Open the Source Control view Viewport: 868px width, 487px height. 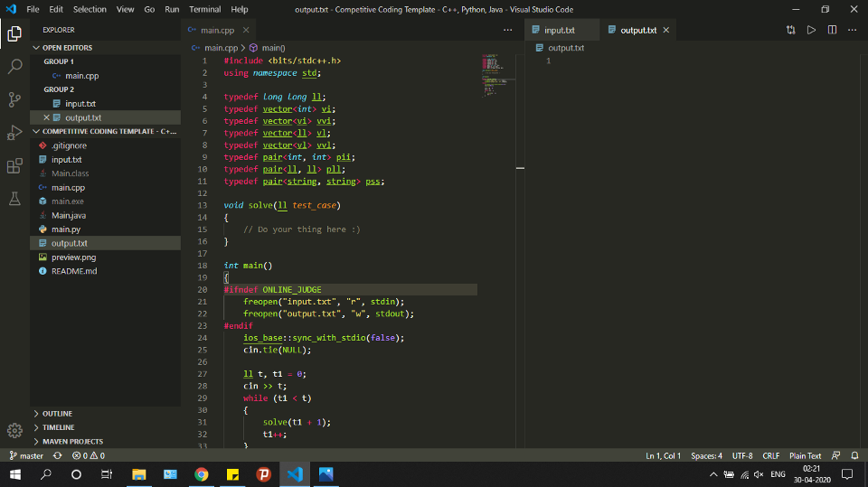pyautogui.click(x=14, y=99)
